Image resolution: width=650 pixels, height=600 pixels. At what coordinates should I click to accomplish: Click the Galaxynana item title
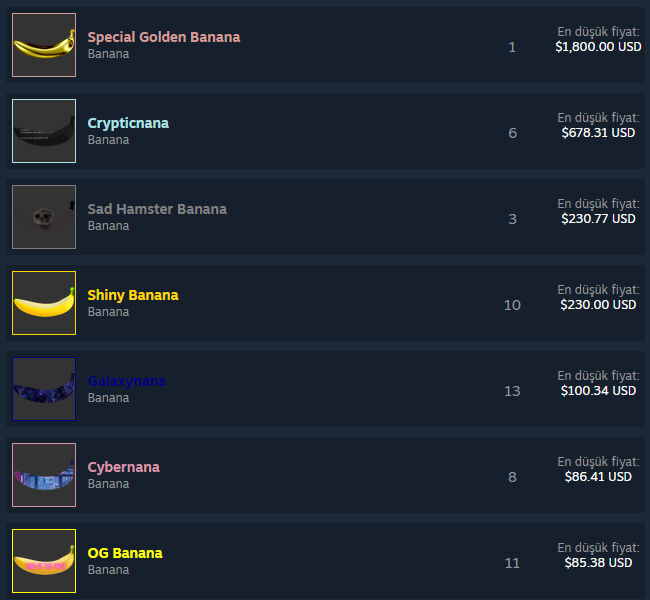click(127, 381)
